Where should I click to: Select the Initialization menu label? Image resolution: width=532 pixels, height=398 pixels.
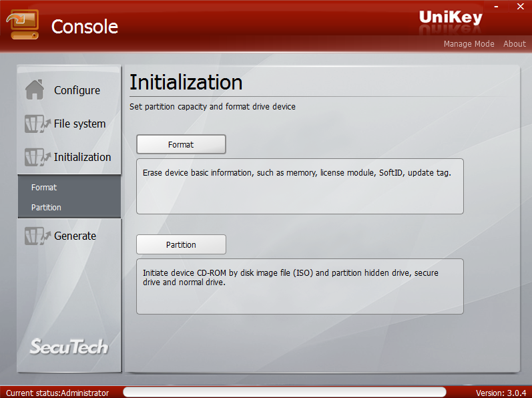click(x=83, y=157)
